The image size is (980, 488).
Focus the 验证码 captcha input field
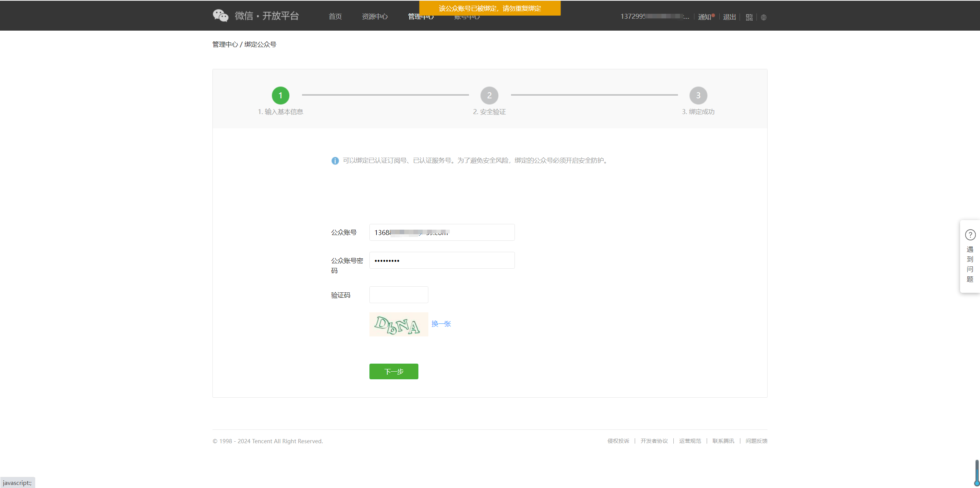(x=399, y=295)
